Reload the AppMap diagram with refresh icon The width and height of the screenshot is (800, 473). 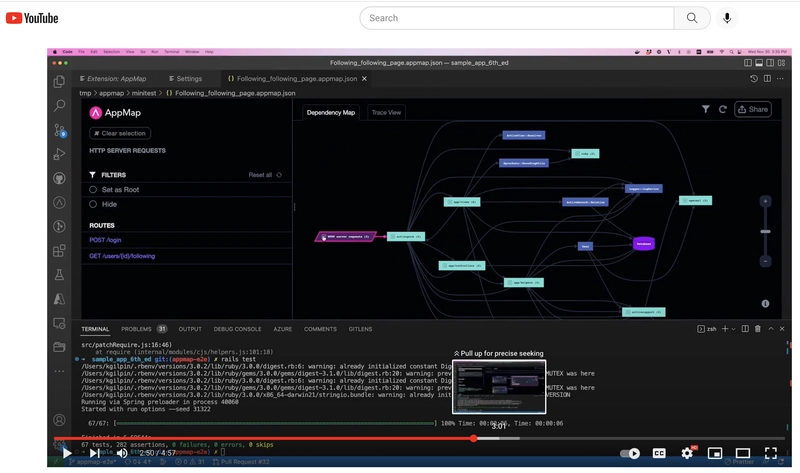[x=722, y=109]
